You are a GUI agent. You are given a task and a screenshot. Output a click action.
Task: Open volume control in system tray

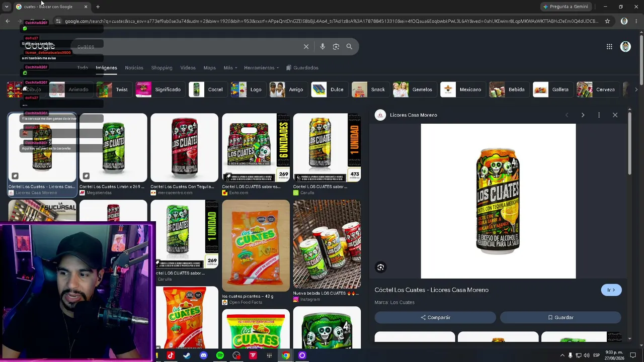(x=586, y=355)
